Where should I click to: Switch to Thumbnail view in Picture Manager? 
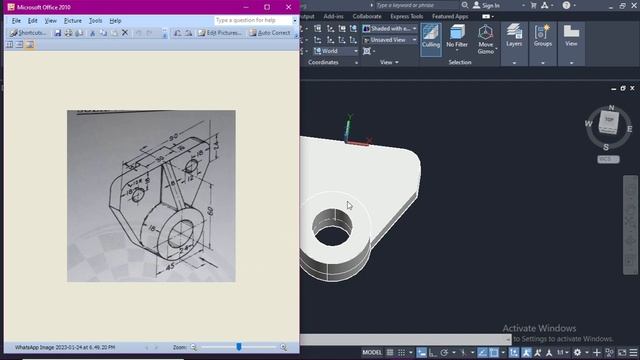9,44
